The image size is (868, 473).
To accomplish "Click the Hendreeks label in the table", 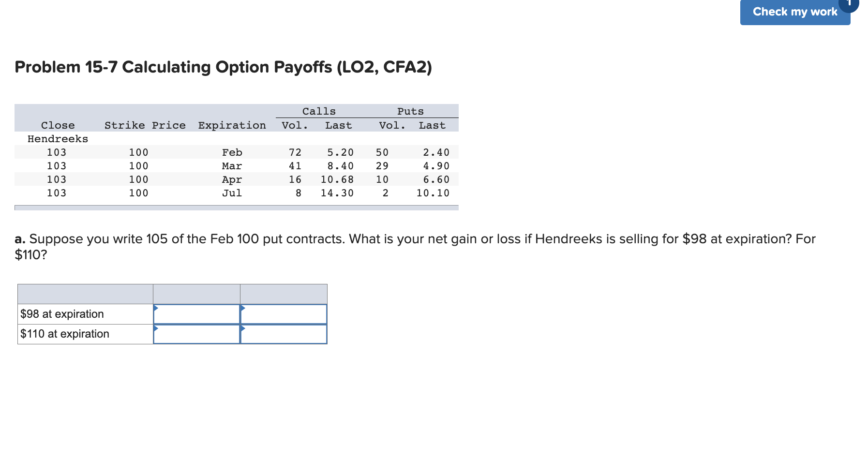I will pyautogui.click(x=57, y=139).
